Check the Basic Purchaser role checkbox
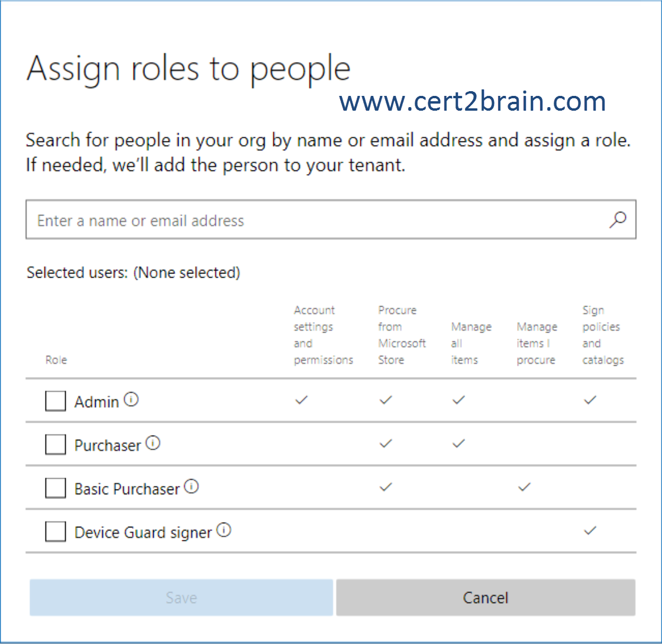This screenshot has width=662, height=644. tap(55, 488)
